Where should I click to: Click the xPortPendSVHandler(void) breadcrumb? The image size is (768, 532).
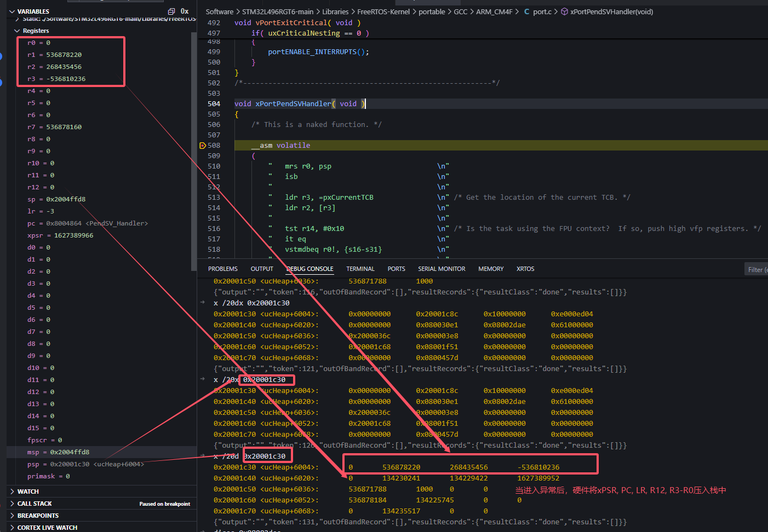pos(611,11)
